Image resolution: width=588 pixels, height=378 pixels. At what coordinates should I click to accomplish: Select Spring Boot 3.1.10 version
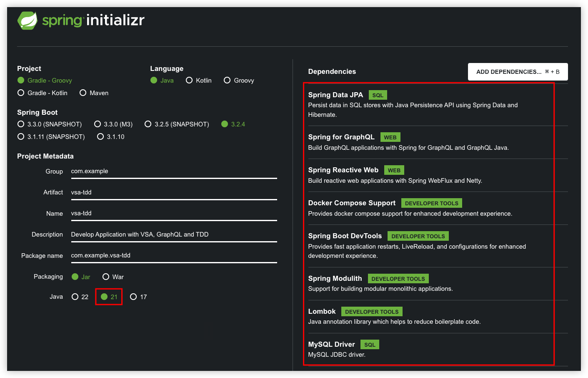coord(110,137)
